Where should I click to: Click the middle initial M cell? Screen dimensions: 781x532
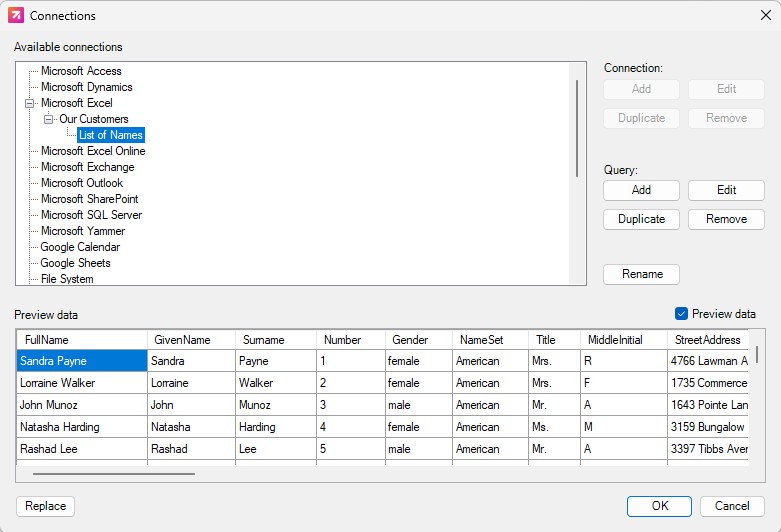pyautogui.click(x=624, y=426)
